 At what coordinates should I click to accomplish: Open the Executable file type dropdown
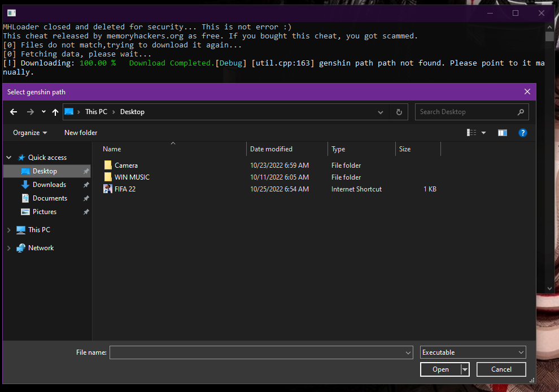473,352
